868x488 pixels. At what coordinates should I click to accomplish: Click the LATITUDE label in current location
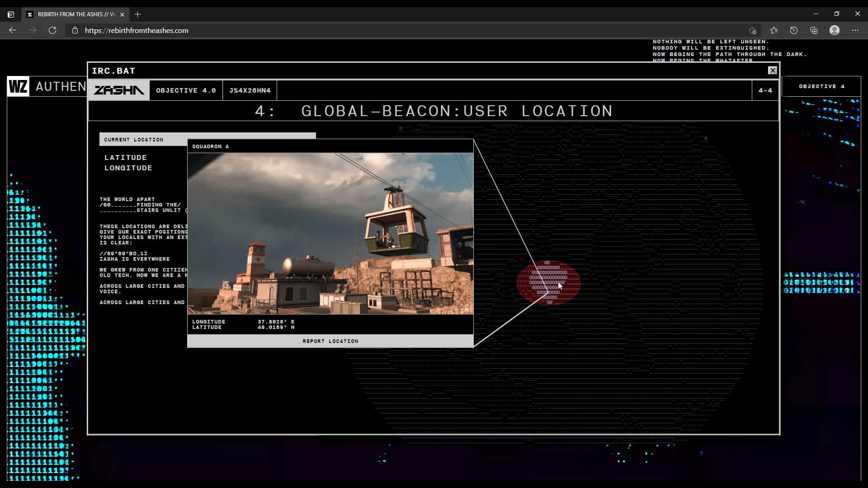click(126, 158)
